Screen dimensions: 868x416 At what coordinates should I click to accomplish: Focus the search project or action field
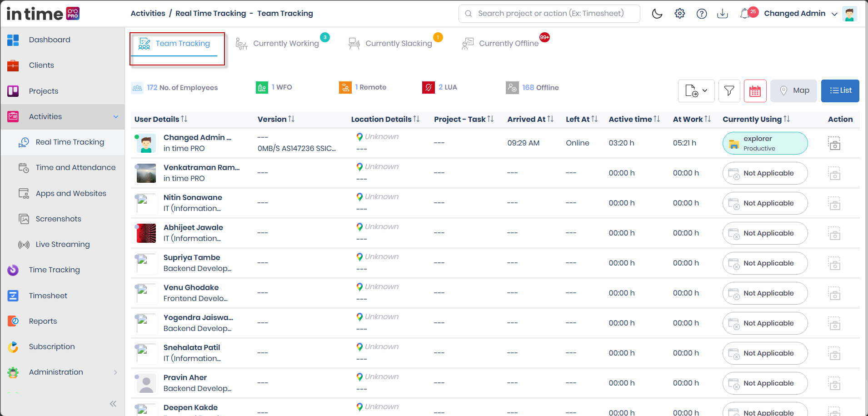coord(549,14)
